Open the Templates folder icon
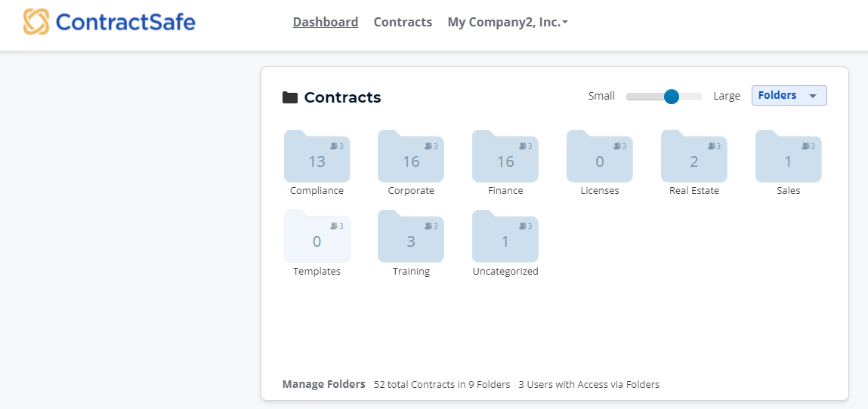 pyautogui.click(x=317, y=236)
